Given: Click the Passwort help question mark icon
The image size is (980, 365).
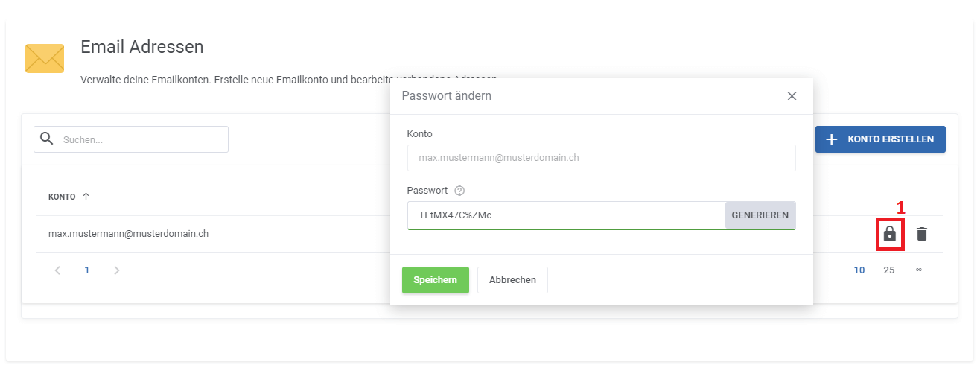Looking at the screenshot, I should (x=459, y=191).
